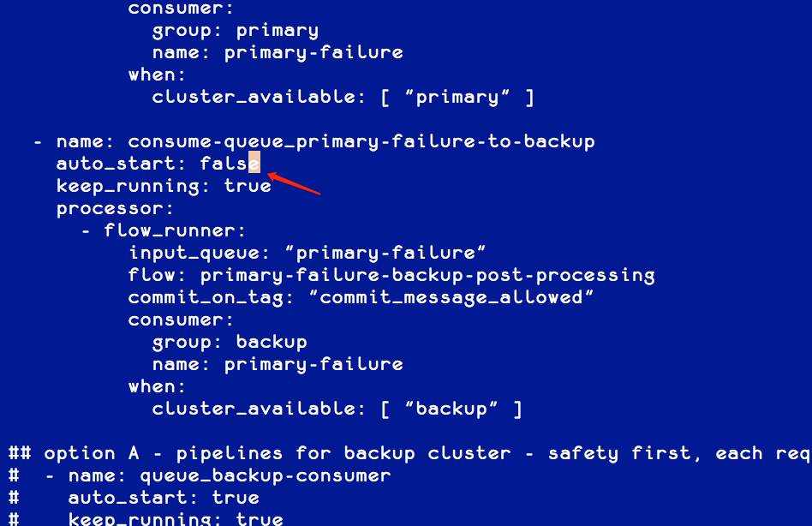Viewport: 812px width, 526px height.
Task: Click the highlighted cursor on 'false' value
Action: coord(254,163)
